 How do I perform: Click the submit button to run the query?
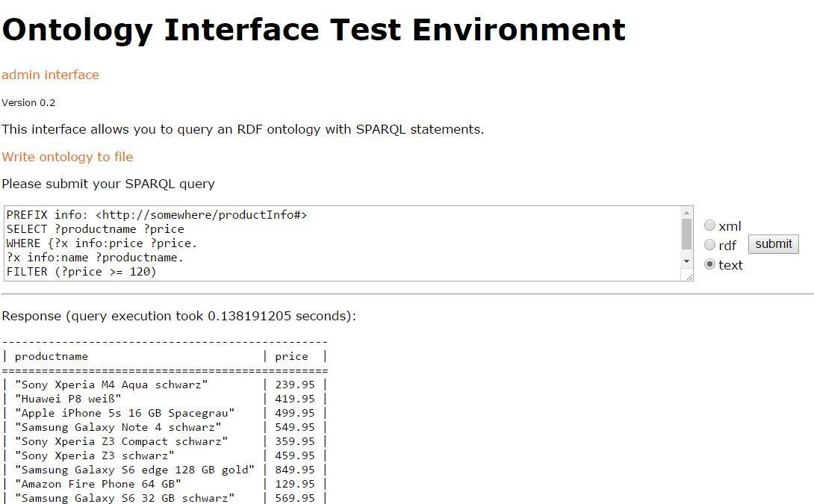773,243
